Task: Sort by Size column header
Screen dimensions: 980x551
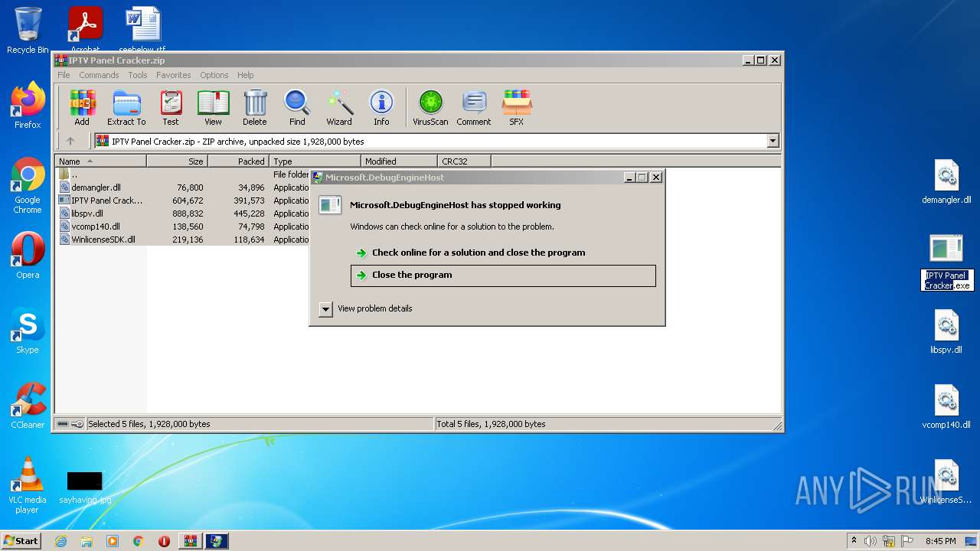Action: 178,161
